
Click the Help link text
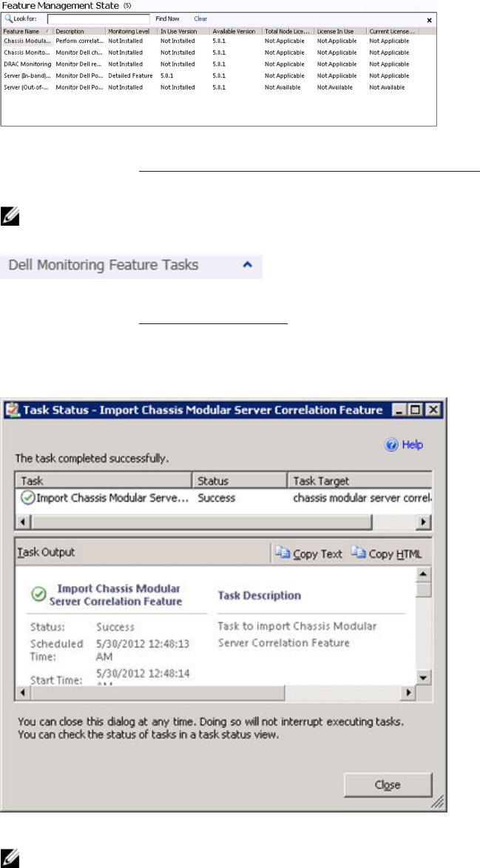413,445
